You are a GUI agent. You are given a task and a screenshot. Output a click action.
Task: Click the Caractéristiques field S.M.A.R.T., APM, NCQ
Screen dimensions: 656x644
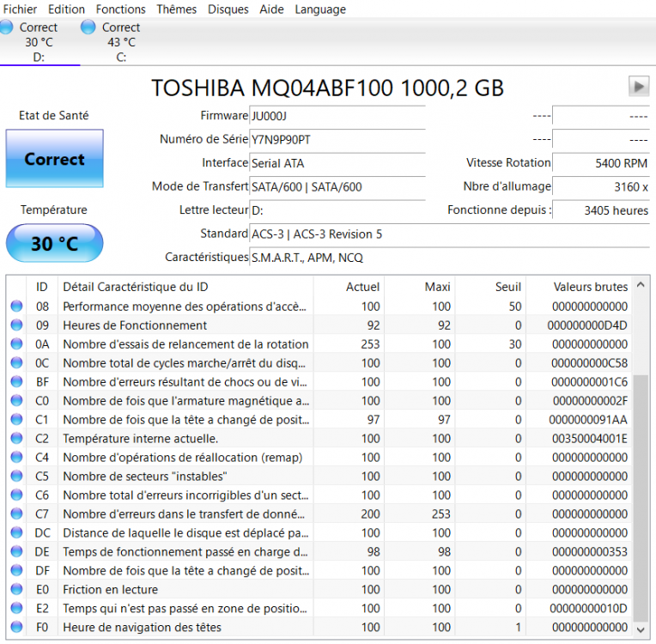click(449, 258)
